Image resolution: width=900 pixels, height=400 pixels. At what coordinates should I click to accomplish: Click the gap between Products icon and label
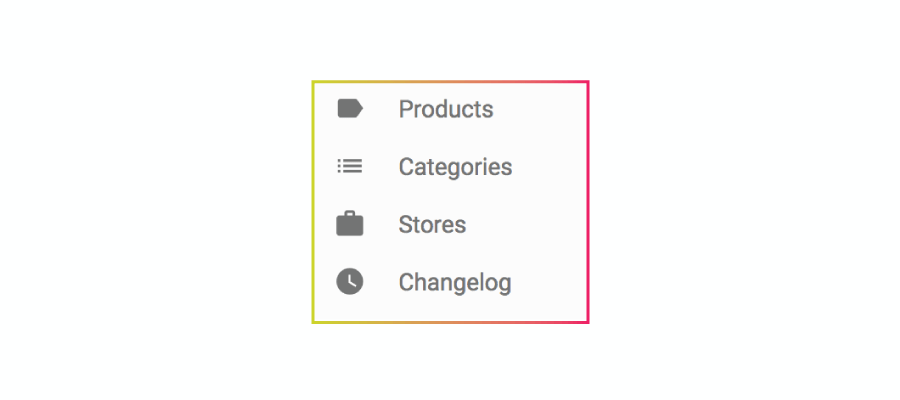point(381,109)
